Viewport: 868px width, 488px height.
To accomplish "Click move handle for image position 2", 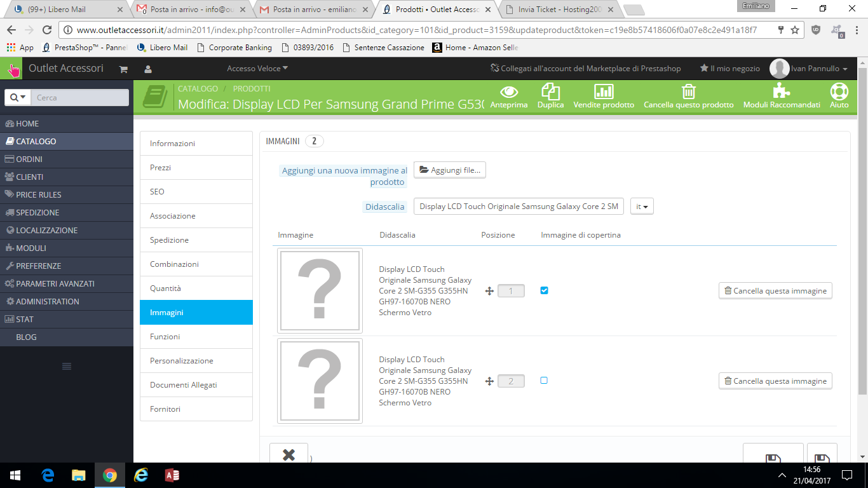I will pos(489,381).
